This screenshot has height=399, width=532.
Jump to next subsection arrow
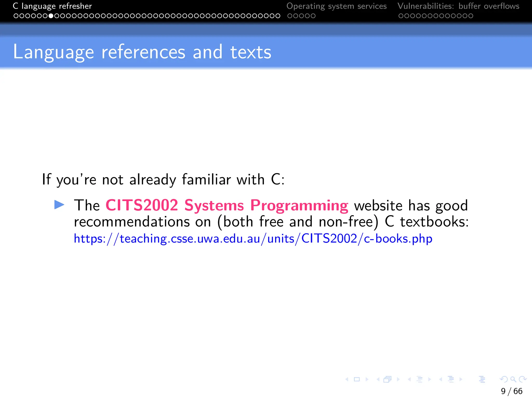click(429, 380)
